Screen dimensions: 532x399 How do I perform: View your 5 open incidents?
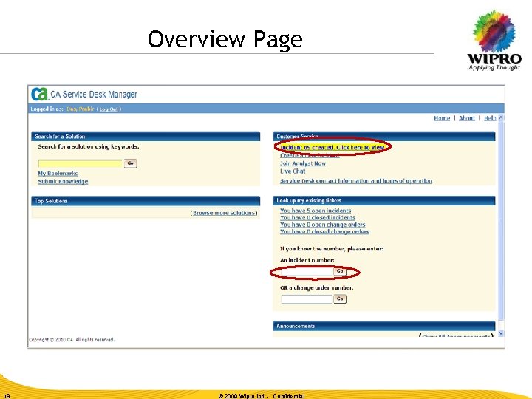pyautogui.click(x=316, y=211)
